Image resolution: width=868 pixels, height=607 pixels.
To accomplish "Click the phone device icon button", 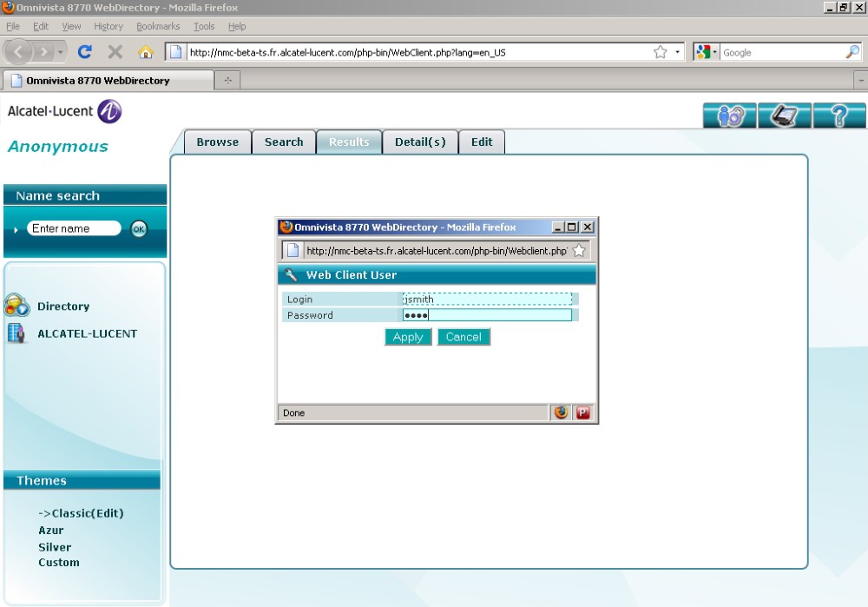I will tap(785, 115).
